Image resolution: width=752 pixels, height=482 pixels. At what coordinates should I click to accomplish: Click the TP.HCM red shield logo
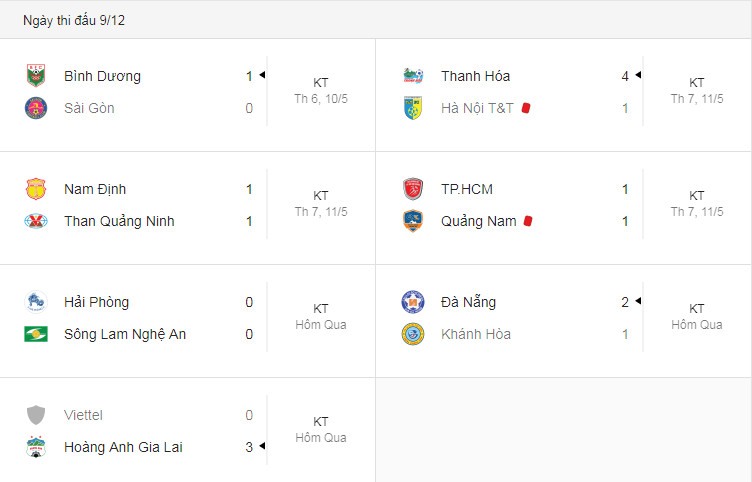click(x=413, y=189)
